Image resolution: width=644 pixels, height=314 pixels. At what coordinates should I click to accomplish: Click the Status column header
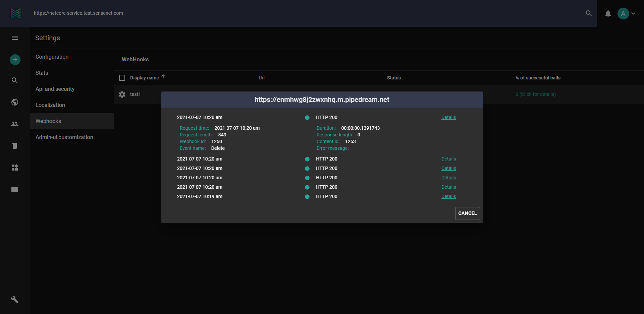394,78
